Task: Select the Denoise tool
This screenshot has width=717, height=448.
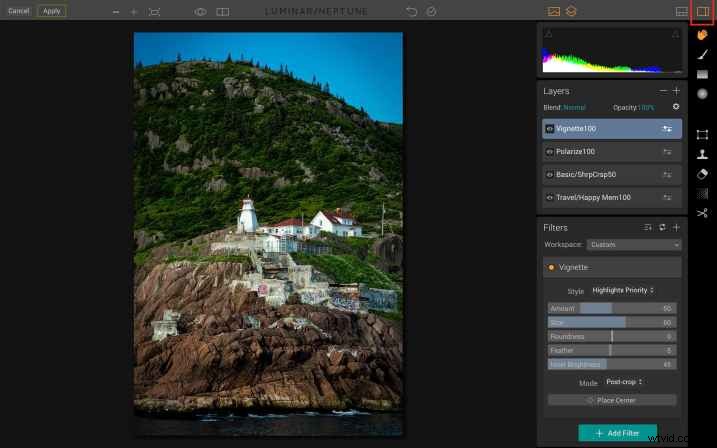Action: (702, 193)
